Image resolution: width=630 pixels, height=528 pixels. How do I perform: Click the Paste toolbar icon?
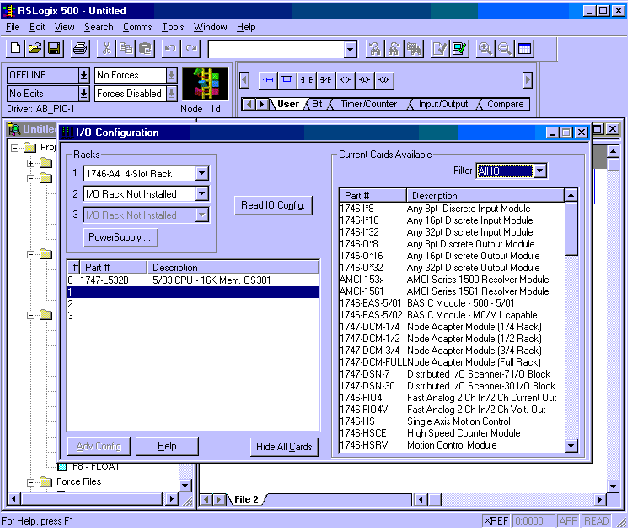click(145, 49)
